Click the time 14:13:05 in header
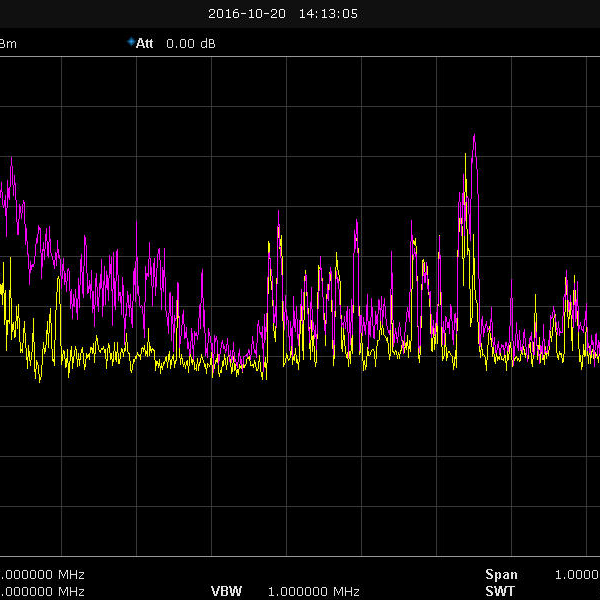Viewport: 600px width, 600px height. coord(328,14)
